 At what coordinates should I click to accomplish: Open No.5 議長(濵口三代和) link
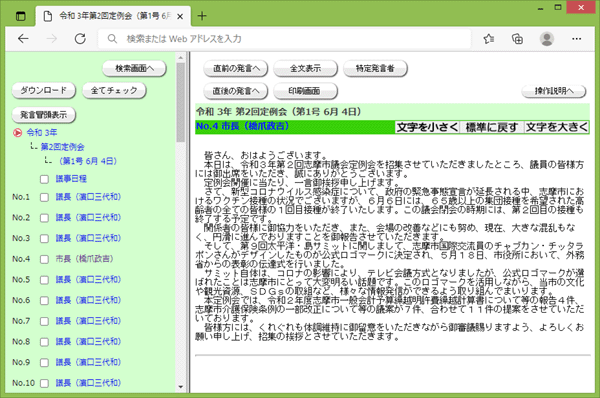pyautogui.click(x=88, y=280)
